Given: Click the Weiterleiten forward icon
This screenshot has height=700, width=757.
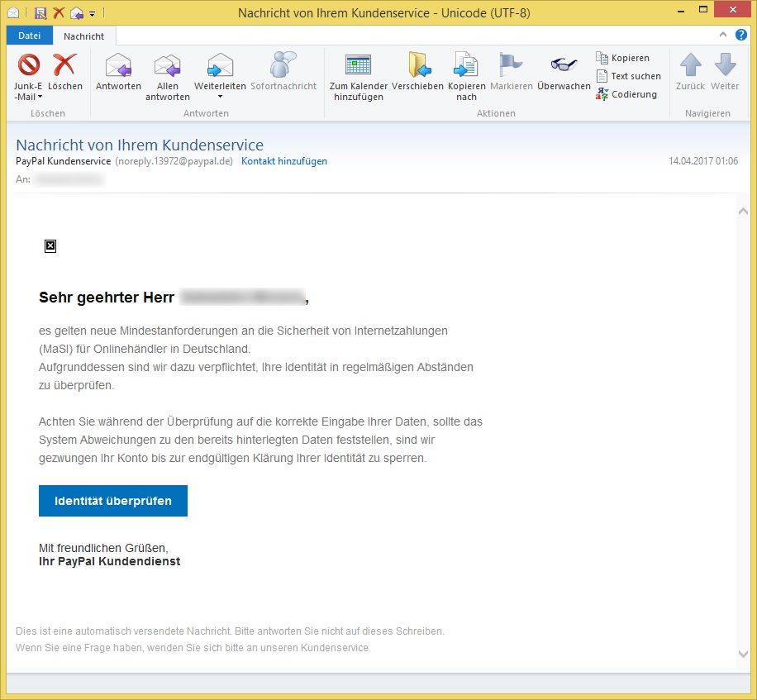Looking at the screenshot, I should point(220,64).
